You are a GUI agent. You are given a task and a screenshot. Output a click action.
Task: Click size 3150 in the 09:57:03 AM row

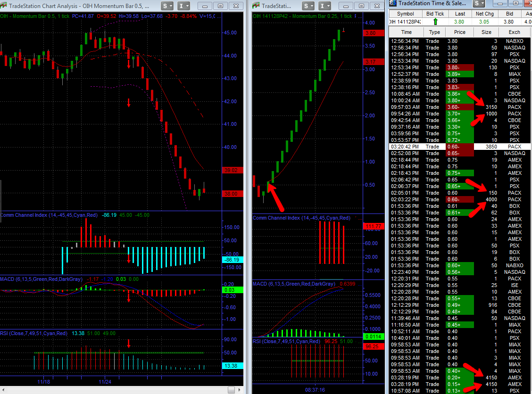point(491,107)
